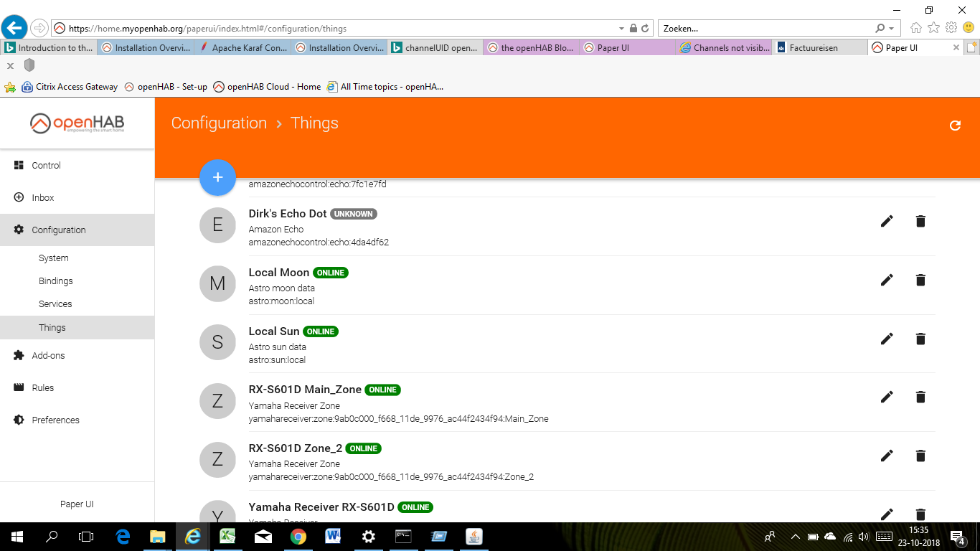Open the Add-ons menu item
This screenshot has width=980, height=551.
coord(77,355)
